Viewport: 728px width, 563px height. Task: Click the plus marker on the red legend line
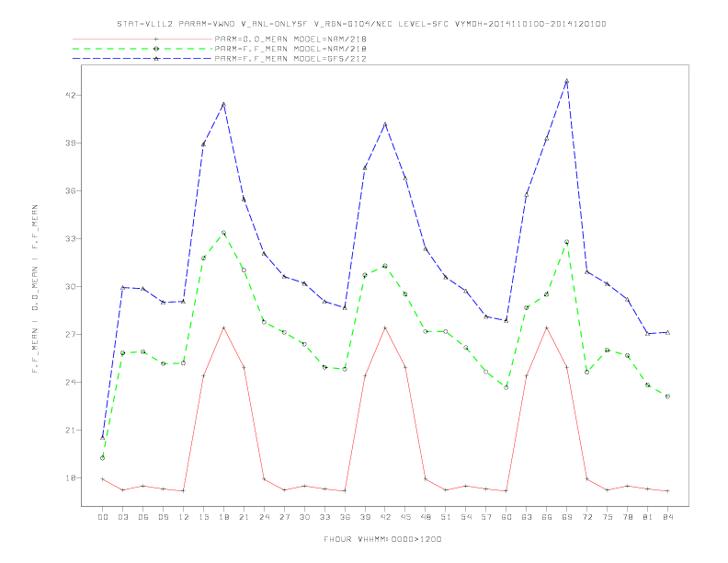click(156, 39)
